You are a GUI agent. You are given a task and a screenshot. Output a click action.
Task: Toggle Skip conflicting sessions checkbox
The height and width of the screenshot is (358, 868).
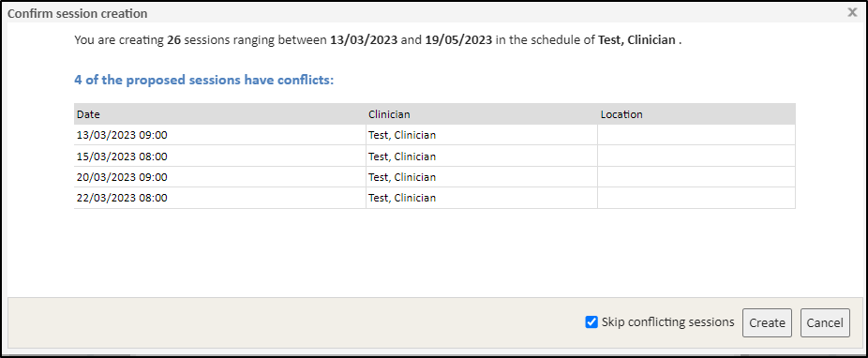click(x=591, y=322)
